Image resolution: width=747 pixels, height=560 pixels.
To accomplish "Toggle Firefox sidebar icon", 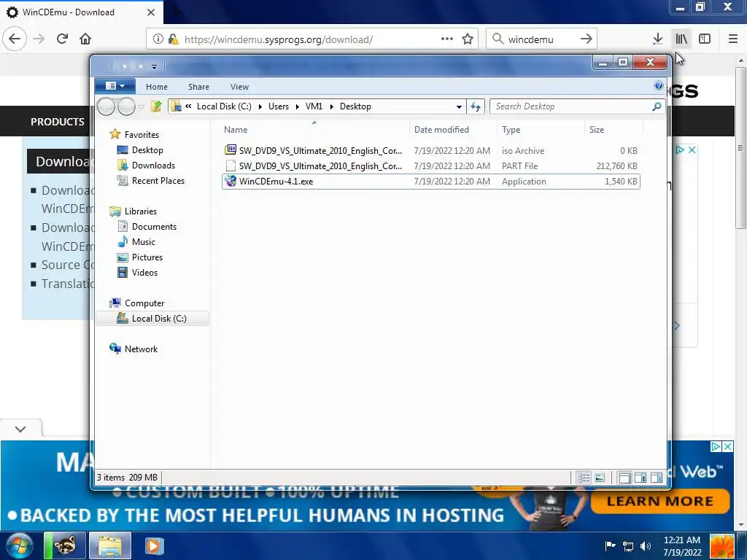I will tap(705, 39).
